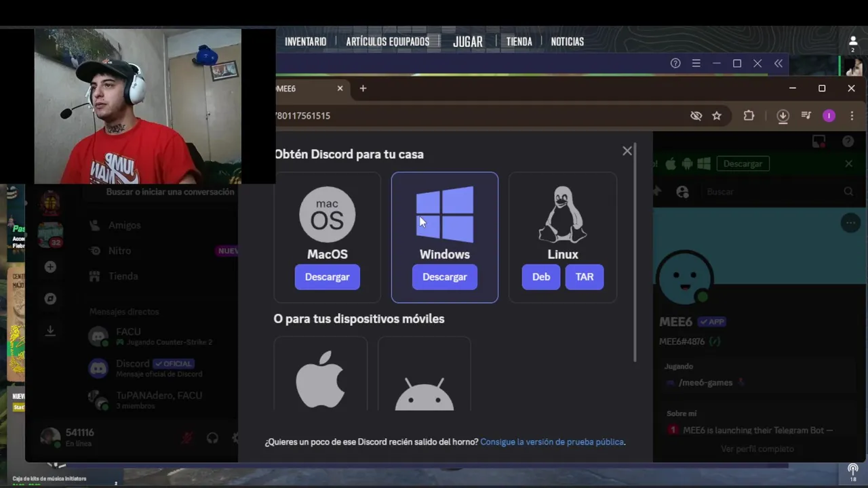Open direct message with FACU
The height and width of the screenshot is (488, 868).
(161, 336)
